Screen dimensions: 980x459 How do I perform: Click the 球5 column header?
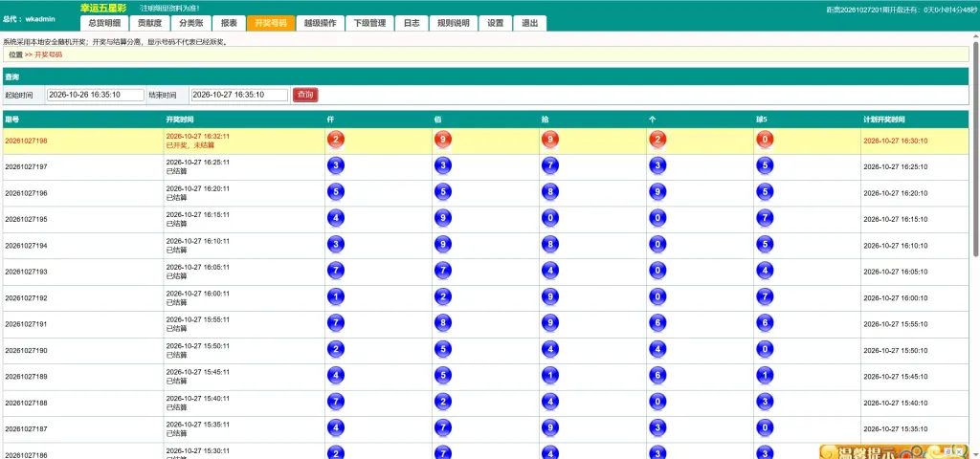click(762, 120)
